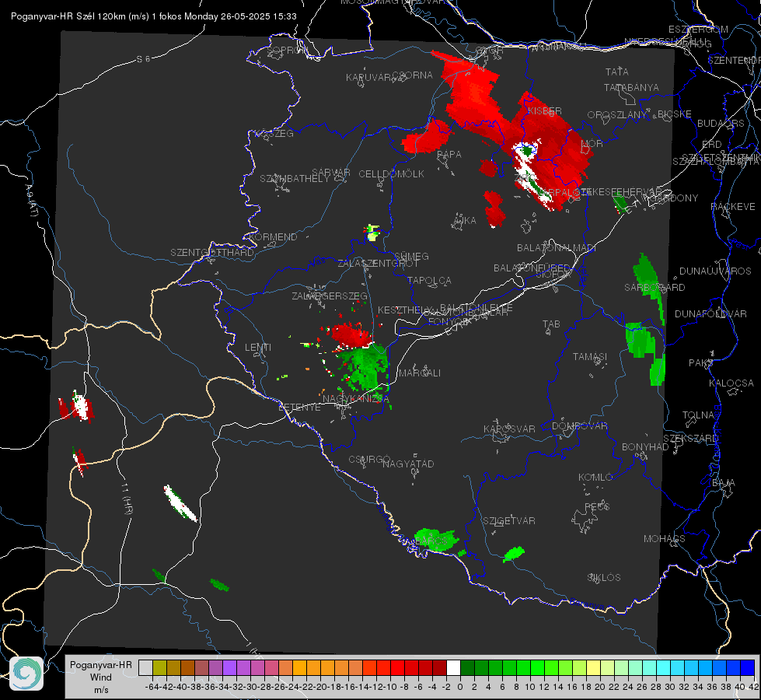The height and width of the screenshot is (700, 761).
Task: Click the DUNAUJVAROS city label
Action: tap(715, 271)
